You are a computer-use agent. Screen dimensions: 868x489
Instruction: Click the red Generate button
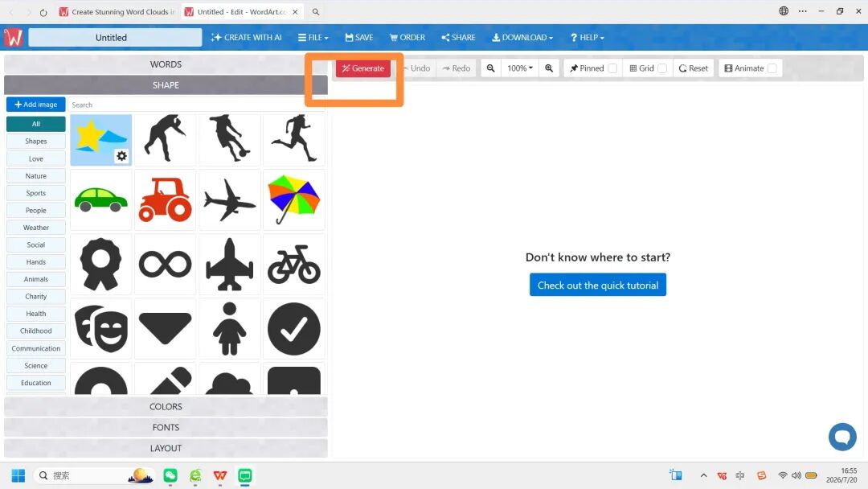point(363,68)
